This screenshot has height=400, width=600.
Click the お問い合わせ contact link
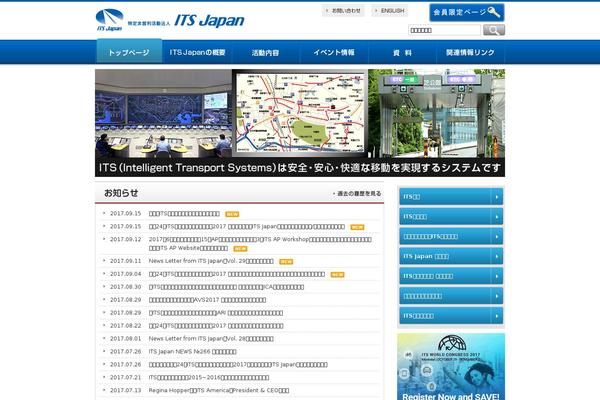[x=343, y=11]
